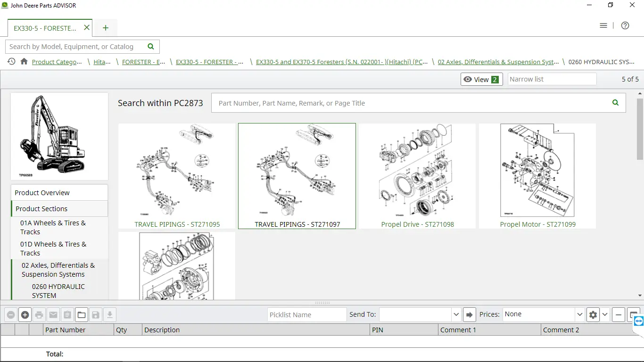Select Product Overview in the sidebar

pos(41,192)
